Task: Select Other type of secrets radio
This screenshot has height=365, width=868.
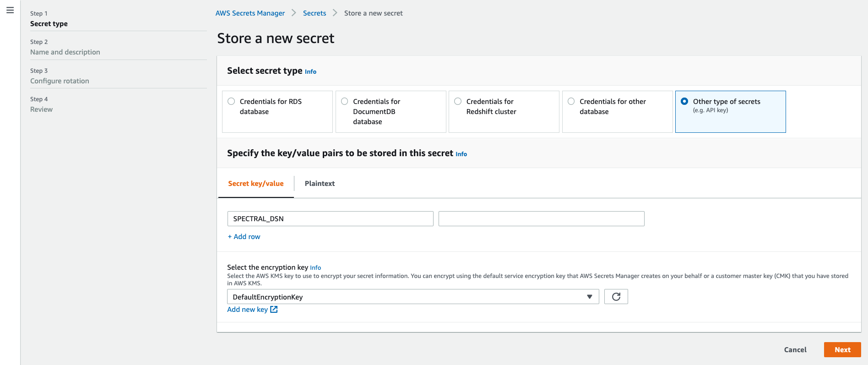Action: click(684, 102)
